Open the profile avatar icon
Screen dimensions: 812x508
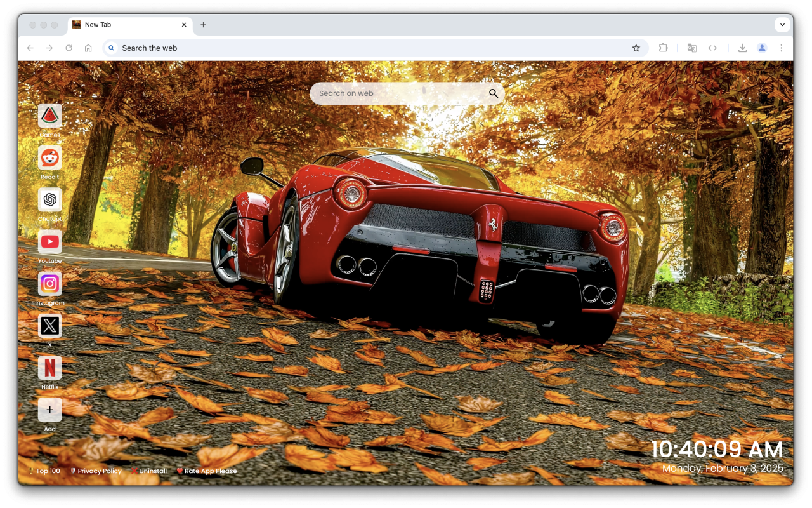(x=762, y=48)
